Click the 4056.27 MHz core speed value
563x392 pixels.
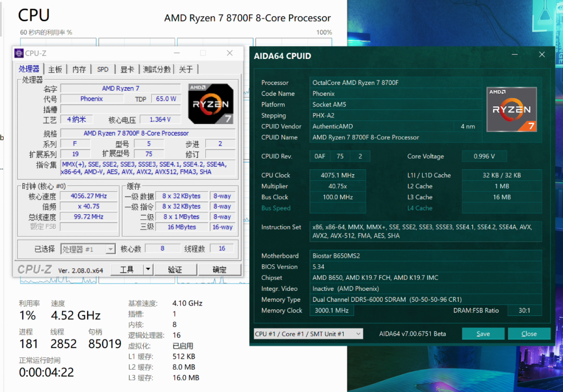(x=89, y=196)
